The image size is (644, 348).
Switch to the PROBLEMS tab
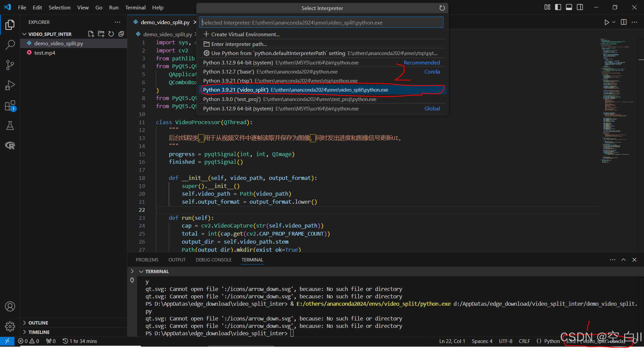147,260
